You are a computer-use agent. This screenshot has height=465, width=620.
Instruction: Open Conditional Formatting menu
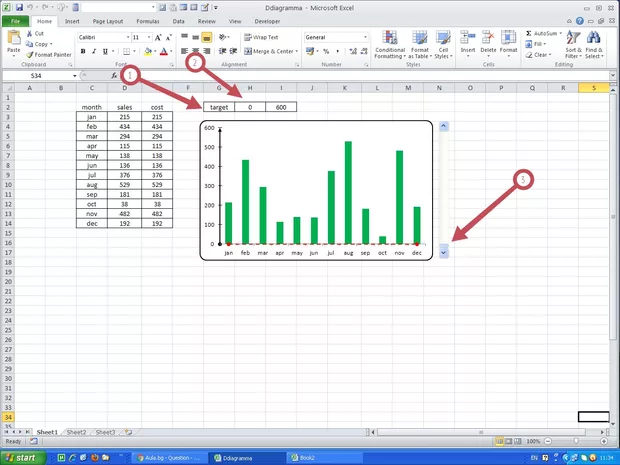pyautogui.click(x=390, y=45)
